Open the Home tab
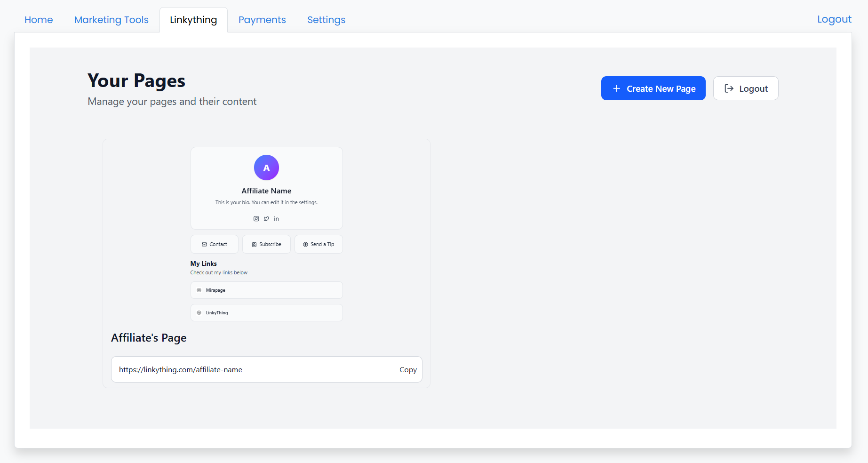The height and width of the screenshot is (463, 868). coord(39,20)
